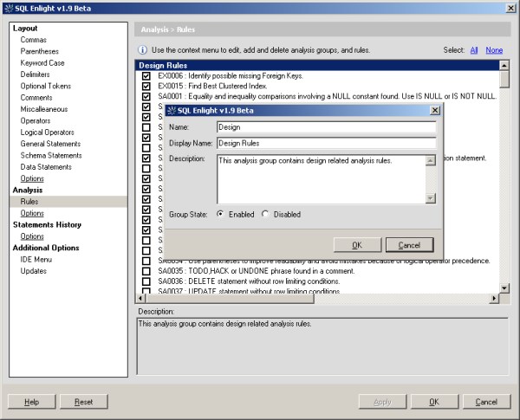The width and height of the screenshot is (520, 420).
Task: Open the Optional Tokens page
Action: 46,86
